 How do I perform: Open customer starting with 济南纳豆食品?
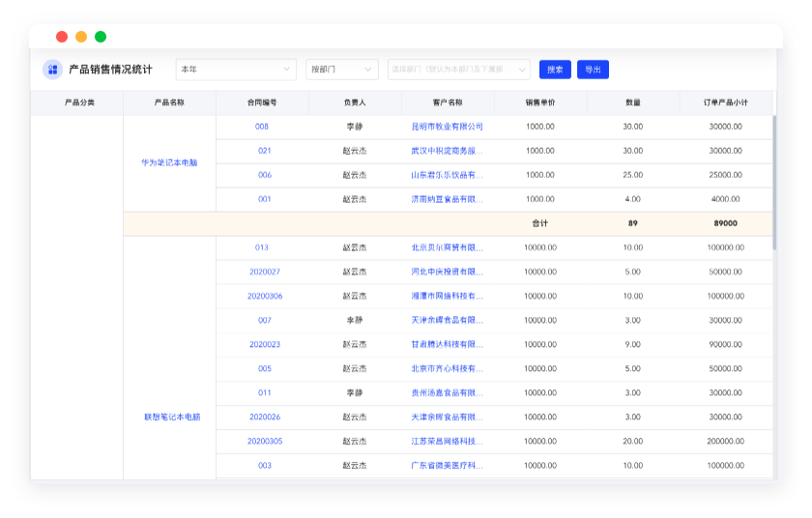tap(447, 199)
